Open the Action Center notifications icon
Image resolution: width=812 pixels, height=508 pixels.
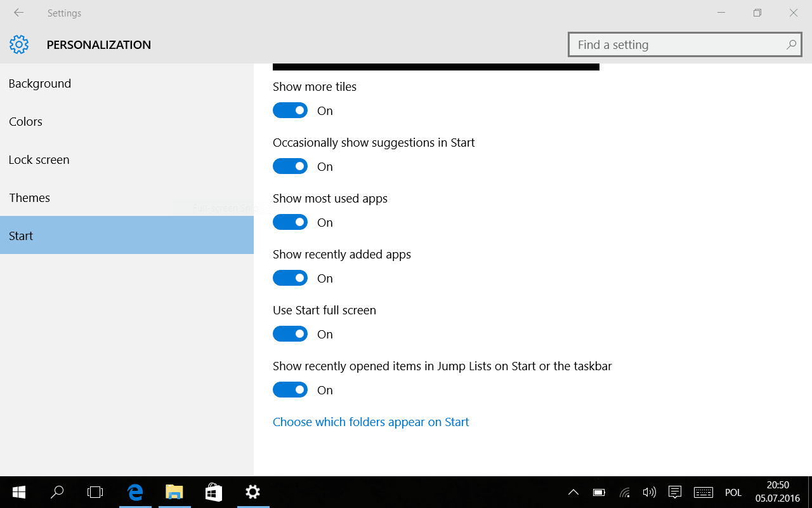click(675, 492)
